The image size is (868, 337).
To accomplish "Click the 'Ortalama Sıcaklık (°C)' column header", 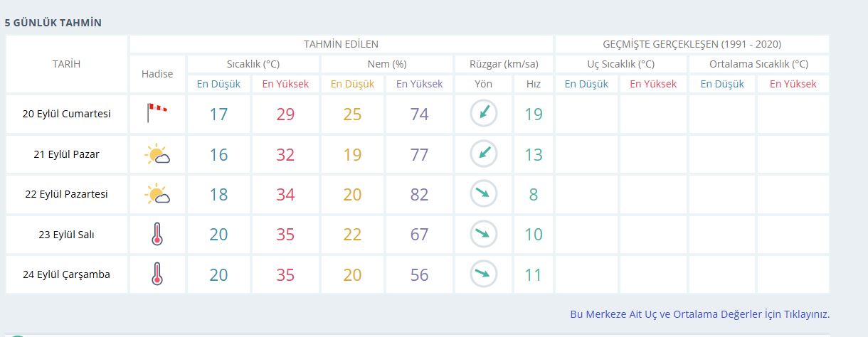I will (x=758, y=64).
